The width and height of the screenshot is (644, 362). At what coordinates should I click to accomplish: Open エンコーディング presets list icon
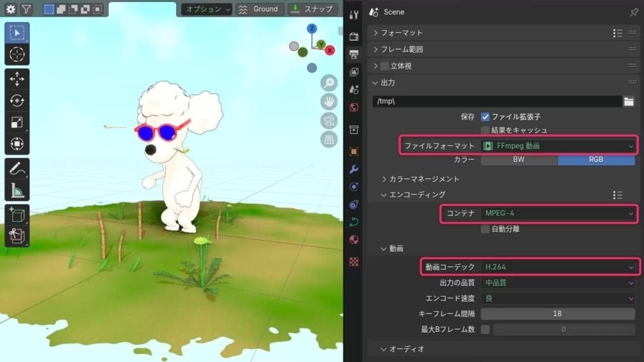click(618, 195)
